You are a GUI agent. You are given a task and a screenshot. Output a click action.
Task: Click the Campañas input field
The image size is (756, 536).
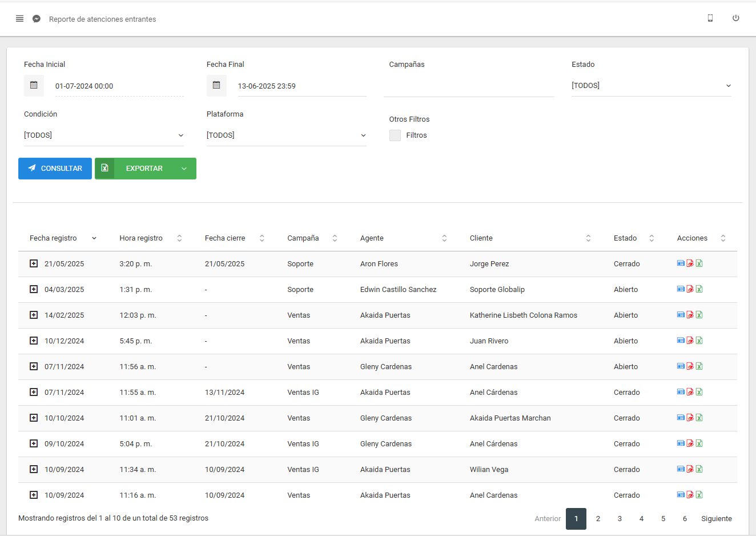pyautogui.click(x=468, y=86)
